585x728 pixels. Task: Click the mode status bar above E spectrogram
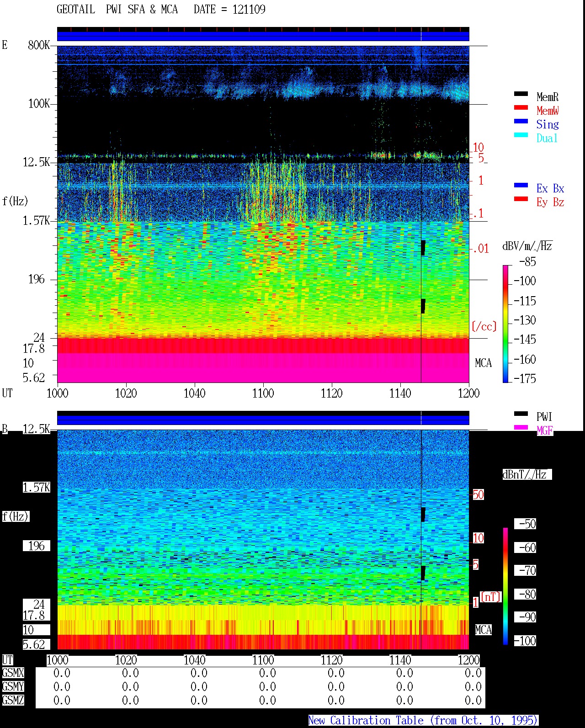(263, 34)
